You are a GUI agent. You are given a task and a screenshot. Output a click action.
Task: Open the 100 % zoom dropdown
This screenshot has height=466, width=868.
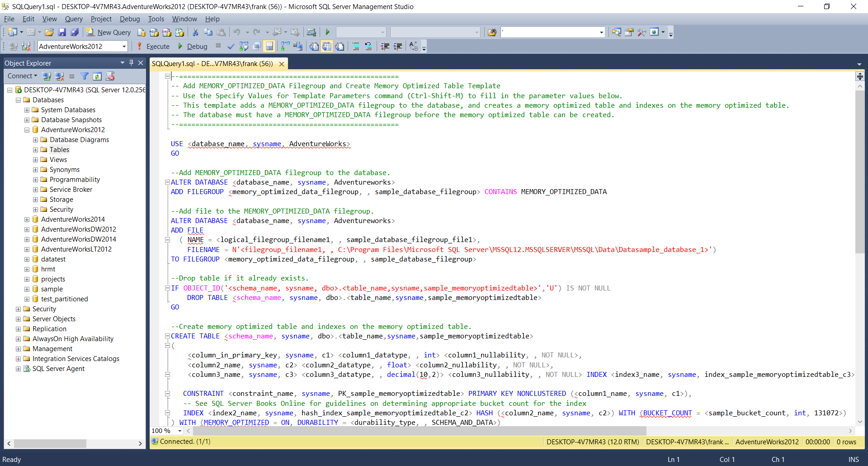(x=180, y=431)
